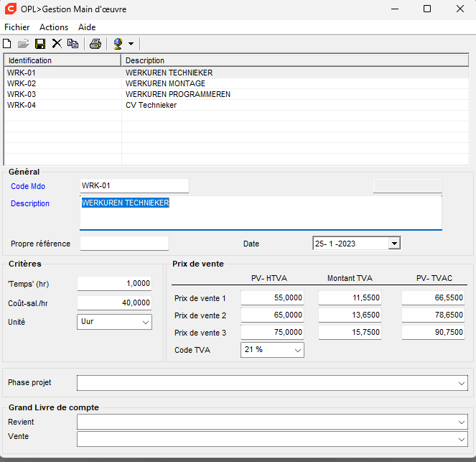
Task: Maximize the Gestion Main d'œuvre window
Action: (427, 9)
